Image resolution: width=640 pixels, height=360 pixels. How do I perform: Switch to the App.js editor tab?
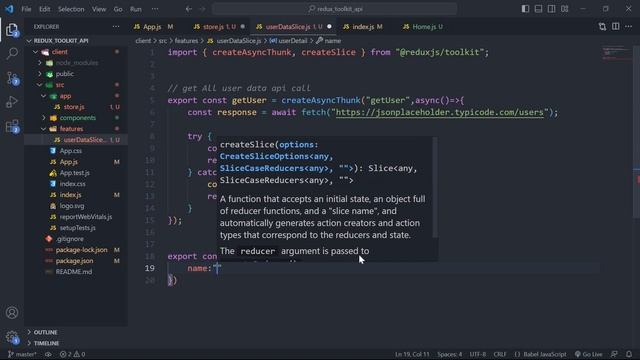point(152,27)
